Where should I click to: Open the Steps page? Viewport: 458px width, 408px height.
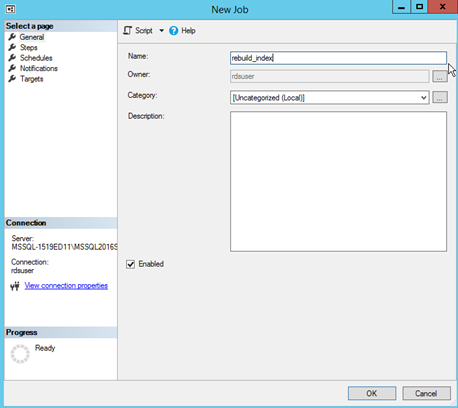[28, 48]
